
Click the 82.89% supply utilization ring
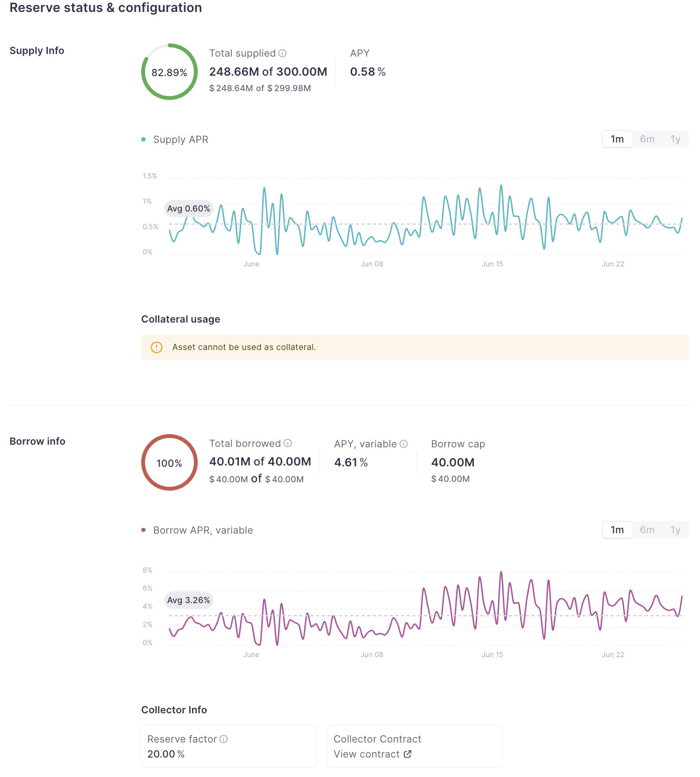click(x=169, y=72)
